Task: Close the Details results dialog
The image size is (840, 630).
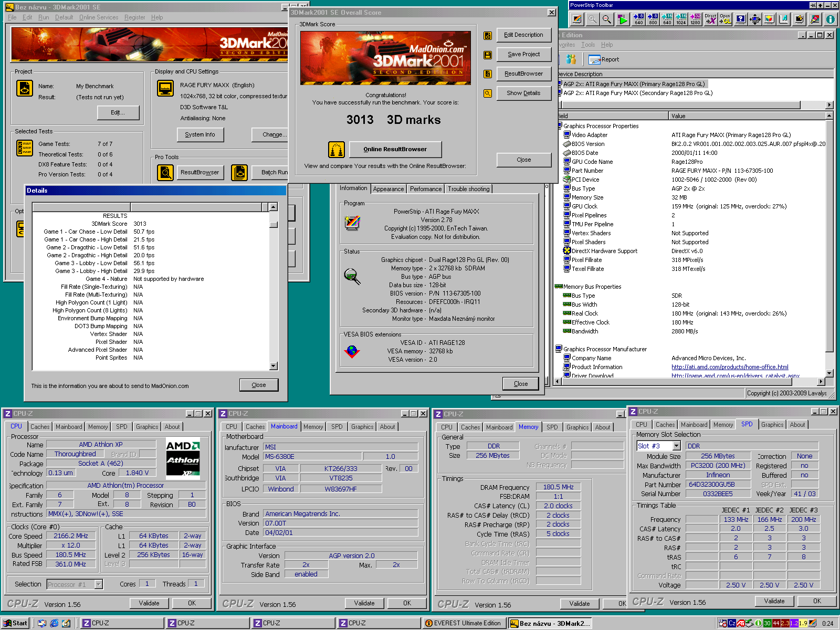Action: (259, 385)
